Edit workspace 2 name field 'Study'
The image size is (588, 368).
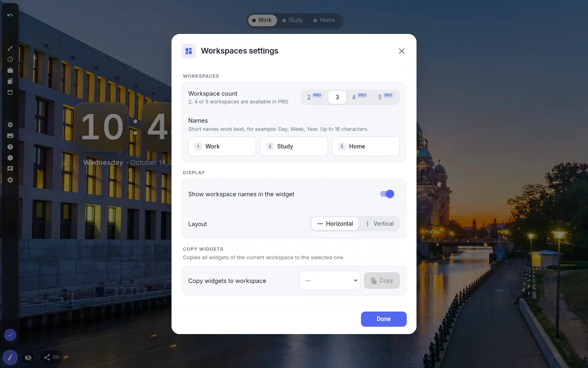294,146
